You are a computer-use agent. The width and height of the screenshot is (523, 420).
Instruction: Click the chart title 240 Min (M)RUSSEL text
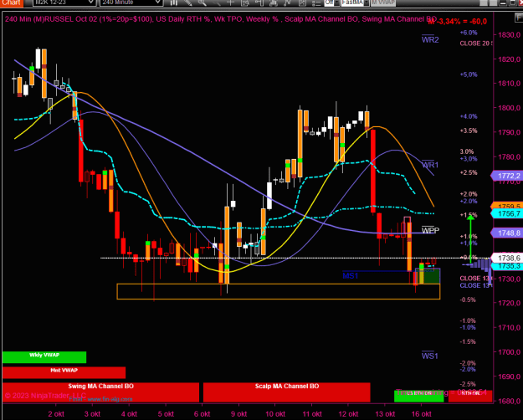(x=39, y=19)
